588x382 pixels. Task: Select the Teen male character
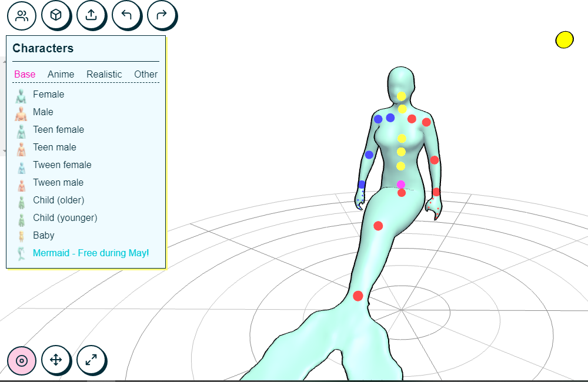[55, 148]
